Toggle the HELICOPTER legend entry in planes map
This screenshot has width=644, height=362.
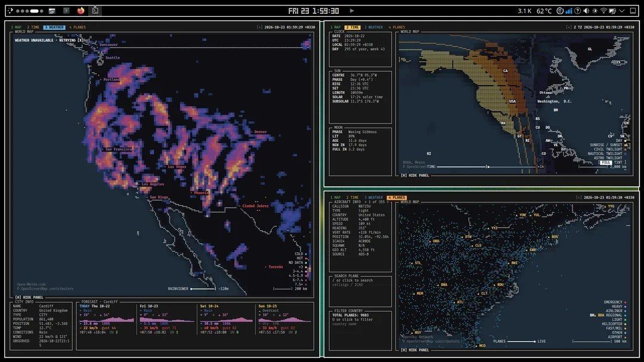click(615, 324)
